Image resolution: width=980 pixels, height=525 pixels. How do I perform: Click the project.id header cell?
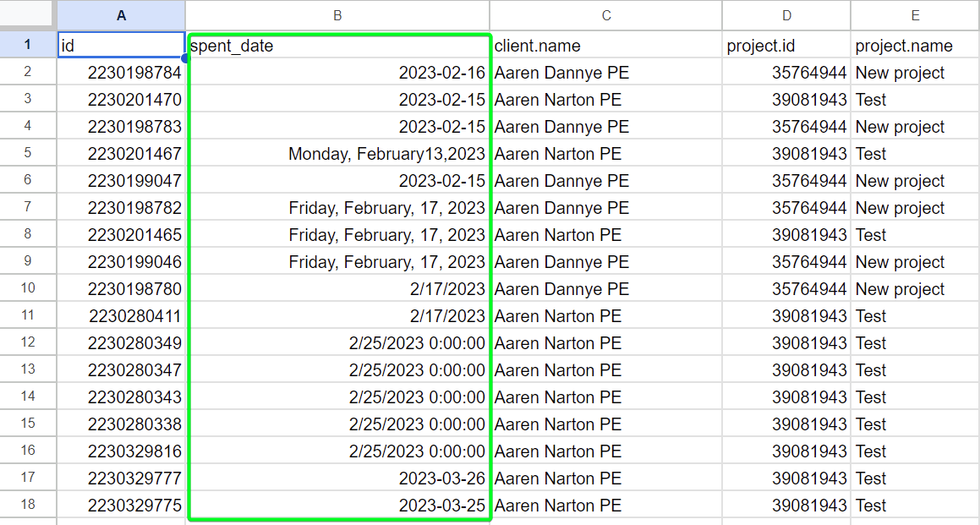pyautogui.click(x=786, y=46)
